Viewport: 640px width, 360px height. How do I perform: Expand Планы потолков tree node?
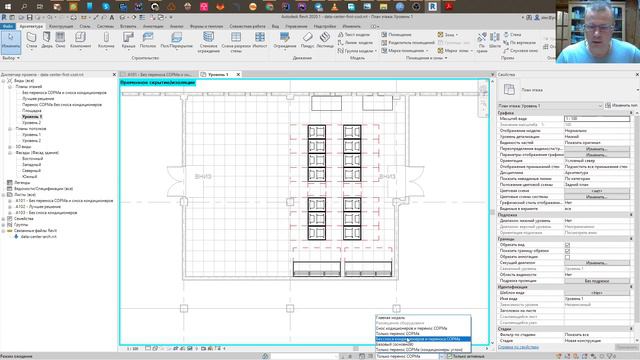pyautogui.click(x=10, y=129)
